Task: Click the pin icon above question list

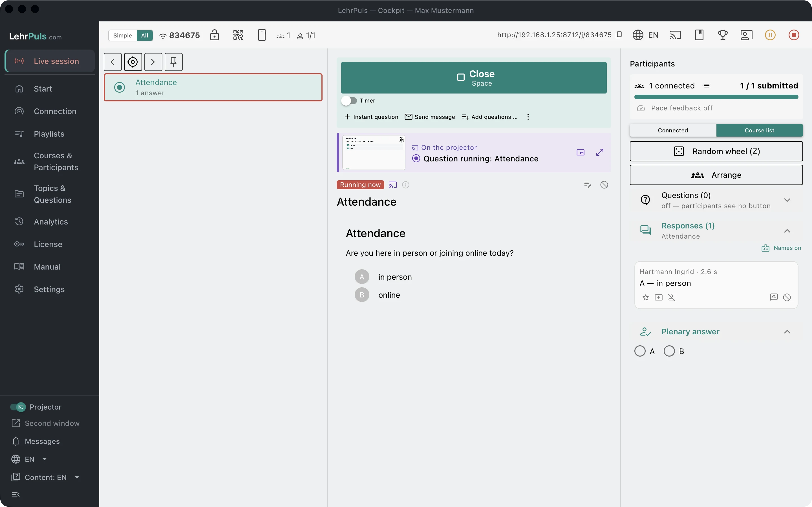Action: click(x=173, y=62)
